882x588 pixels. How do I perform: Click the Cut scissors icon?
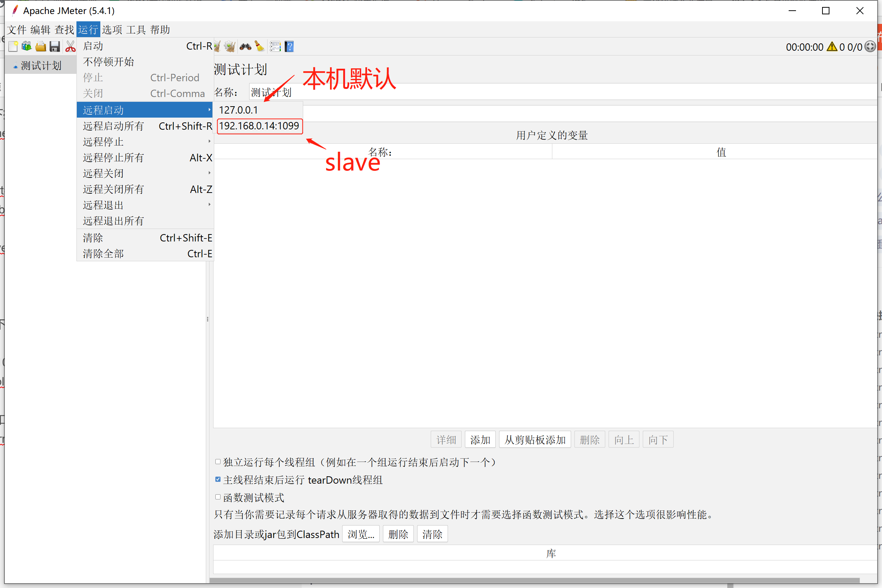pyautogui.click(x=70, y=47)
